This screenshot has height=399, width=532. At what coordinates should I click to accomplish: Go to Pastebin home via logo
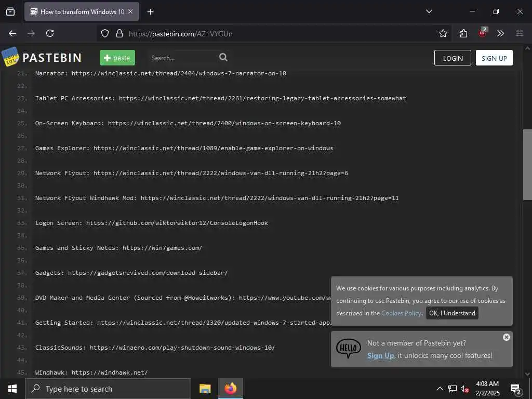coord(10,57)
